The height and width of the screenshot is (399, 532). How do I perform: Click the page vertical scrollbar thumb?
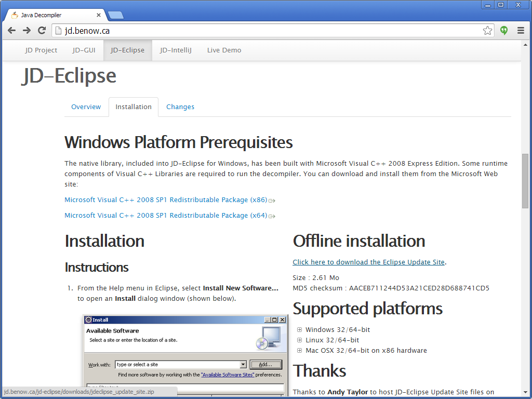pyautogui.click(x=525, y=180)
